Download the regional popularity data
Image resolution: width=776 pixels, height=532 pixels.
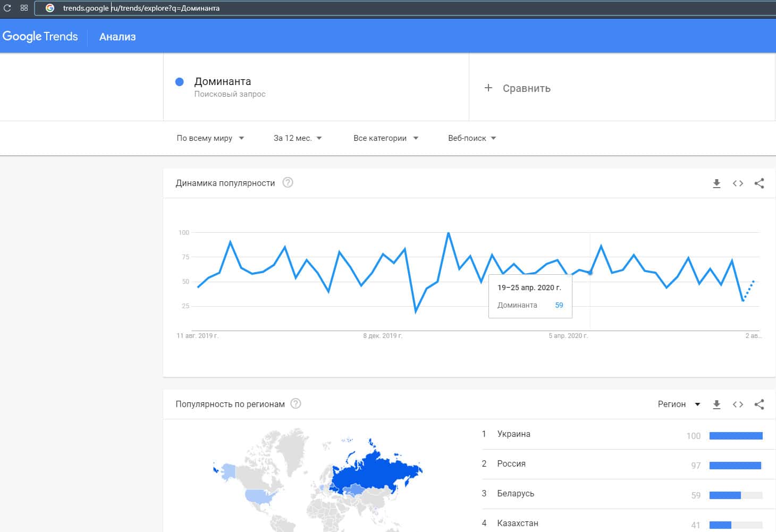716,404
